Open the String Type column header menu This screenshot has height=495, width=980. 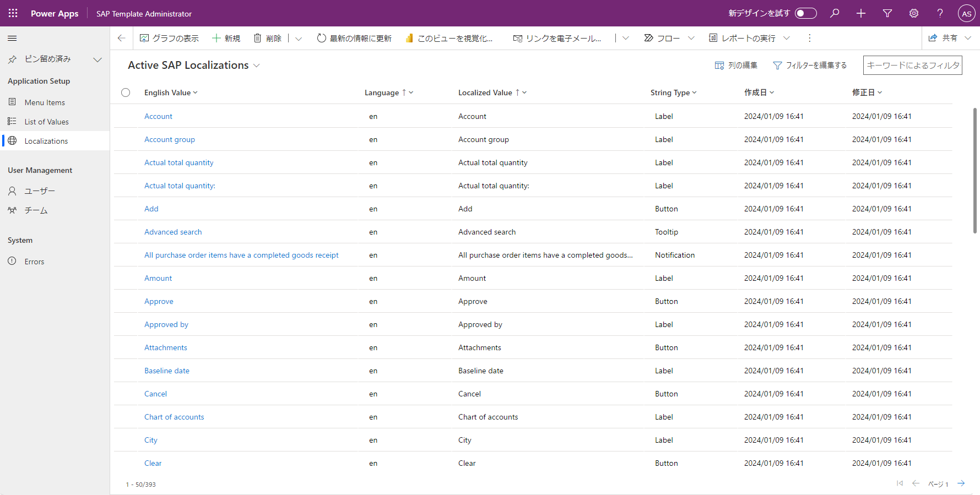coord(673,93)
